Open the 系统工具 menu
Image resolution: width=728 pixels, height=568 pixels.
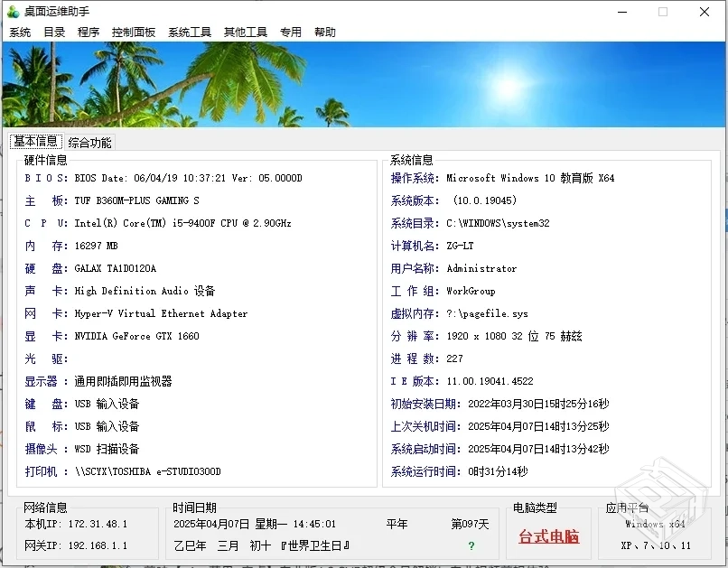point(189,32)
